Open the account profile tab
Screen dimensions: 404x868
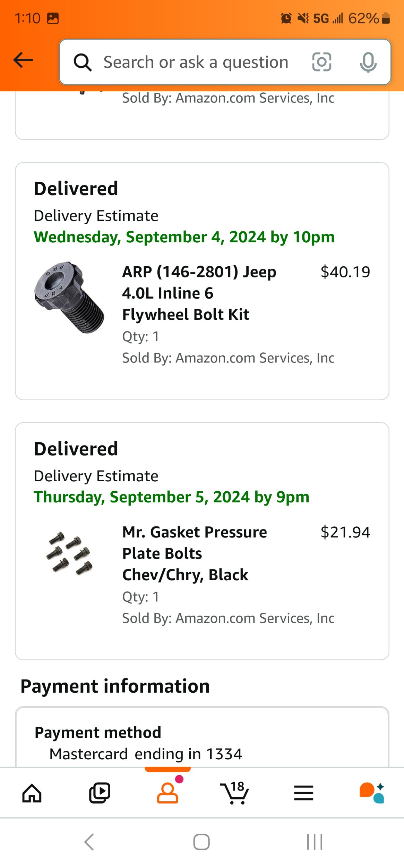click(x=168, y=793)
